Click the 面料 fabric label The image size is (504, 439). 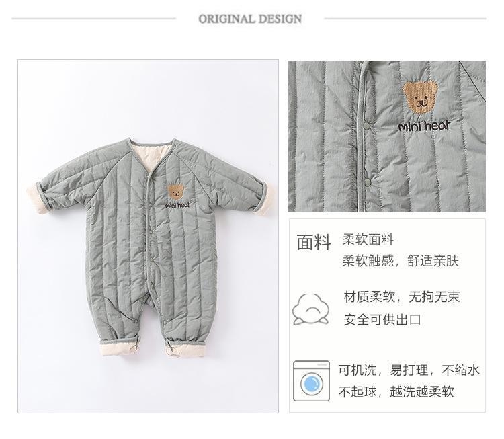point(314,242)
